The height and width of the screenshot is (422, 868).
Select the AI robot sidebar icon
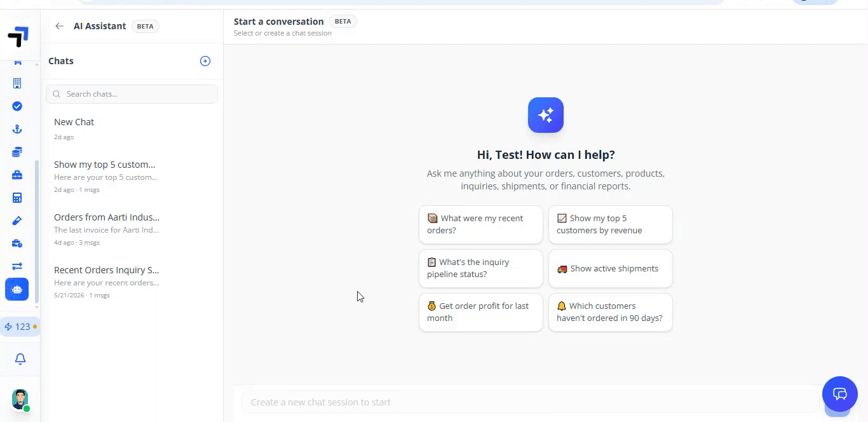click(17, 289)
